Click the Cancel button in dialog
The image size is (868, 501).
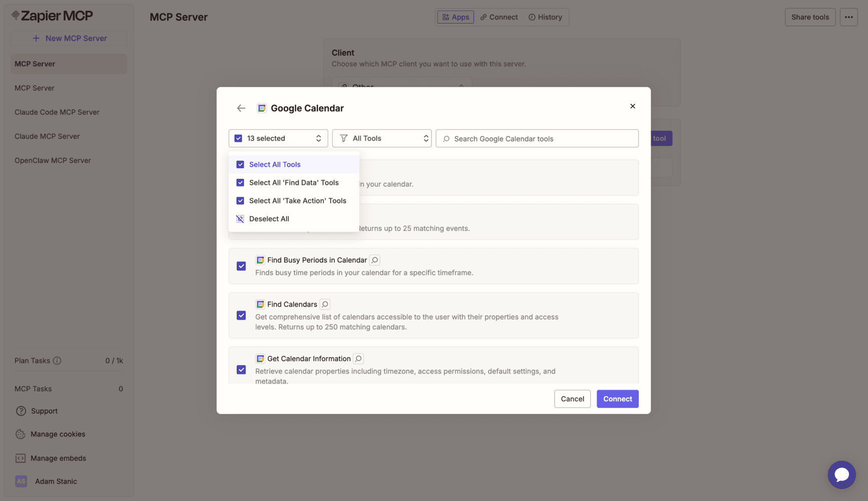click(572, 399)
